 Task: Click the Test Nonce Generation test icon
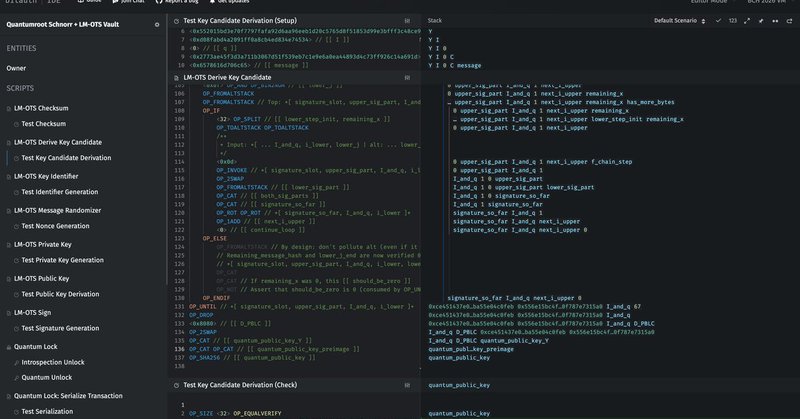[16, 226]
